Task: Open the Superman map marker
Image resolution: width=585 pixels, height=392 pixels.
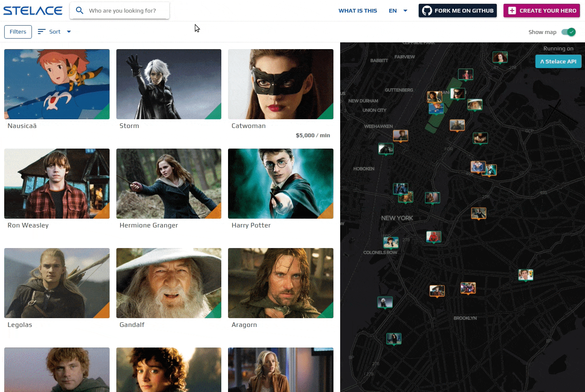Action: pos(478,167)
